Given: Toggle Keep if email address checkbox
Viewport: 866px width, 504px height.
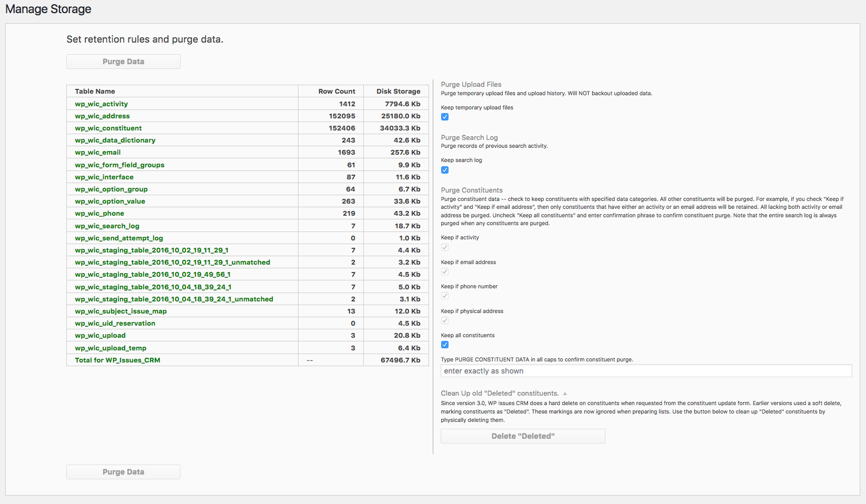Looking at the screenshot, I should click(445, 271).
